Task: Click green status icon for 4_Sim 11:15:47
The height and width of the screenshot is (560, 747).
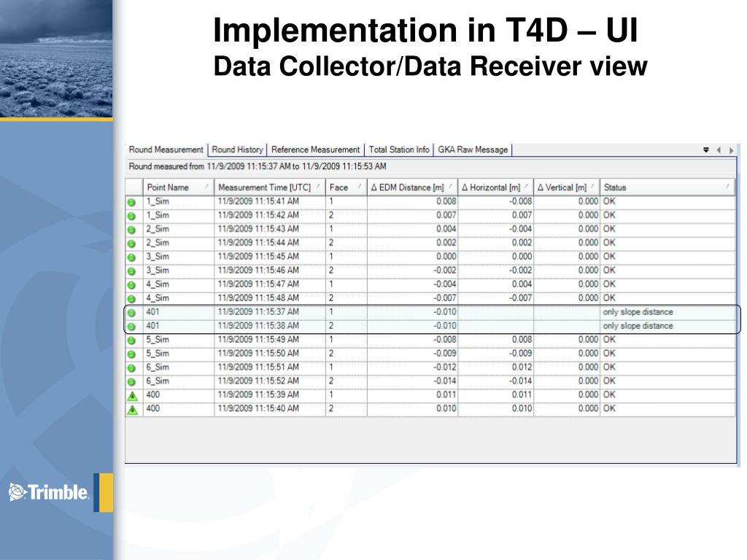Action: tap(132, 285)
